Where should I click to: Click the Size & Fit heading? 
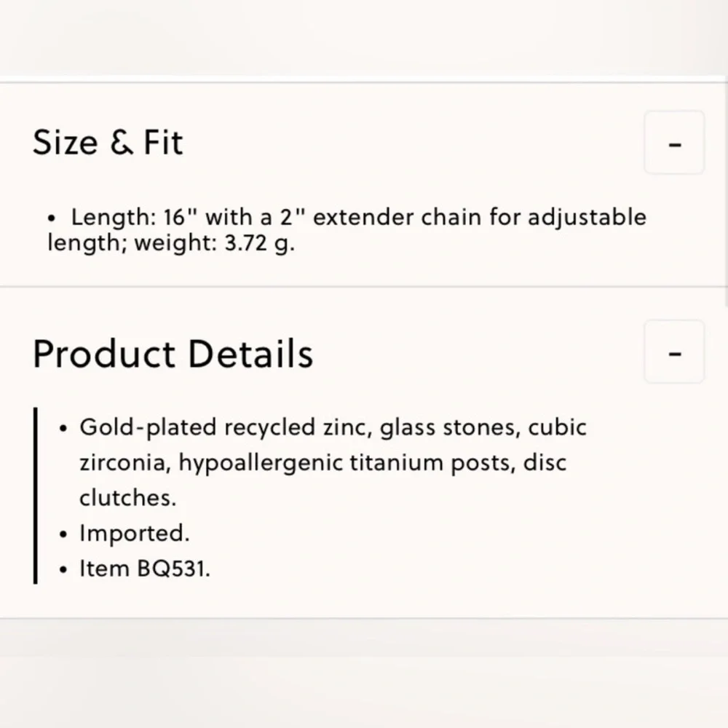[108, 142]
